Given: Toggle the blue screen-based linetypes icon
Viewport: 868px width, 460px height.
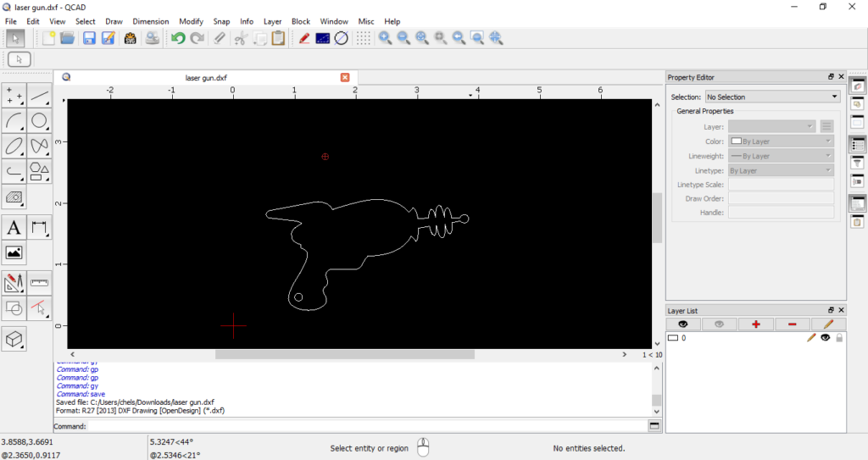Looking at the screenshot, I should [x=323, y=38].
